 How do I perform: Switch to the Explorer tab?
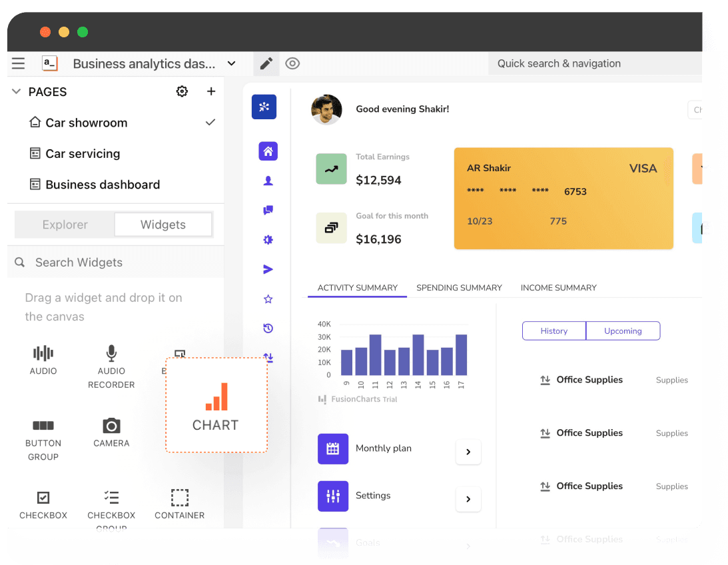click(x=65, y=225)
